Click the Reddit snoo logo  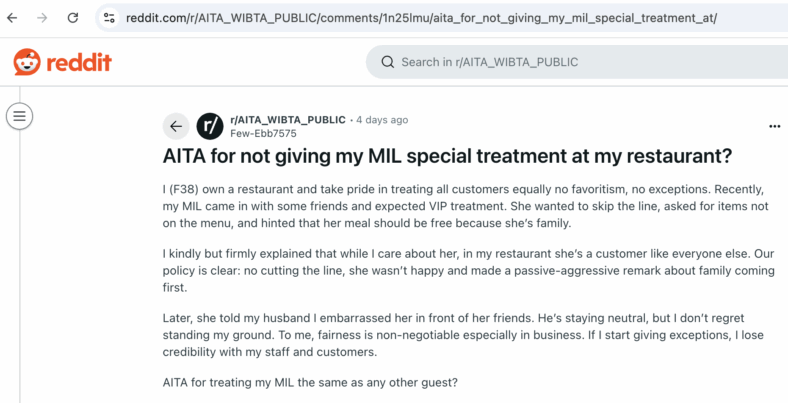pyautogui.click(x=27, y=62)
